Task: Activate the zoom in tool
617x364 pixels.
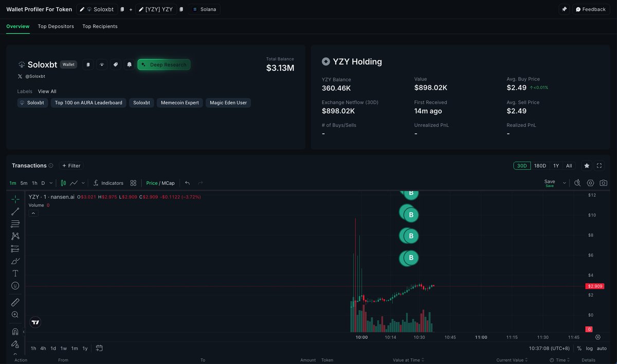Action: pos(15,315)
